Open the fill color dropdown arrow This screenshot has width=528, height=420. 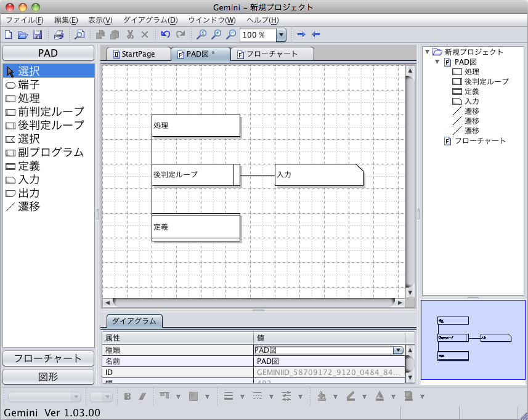(x=335, y=397)
